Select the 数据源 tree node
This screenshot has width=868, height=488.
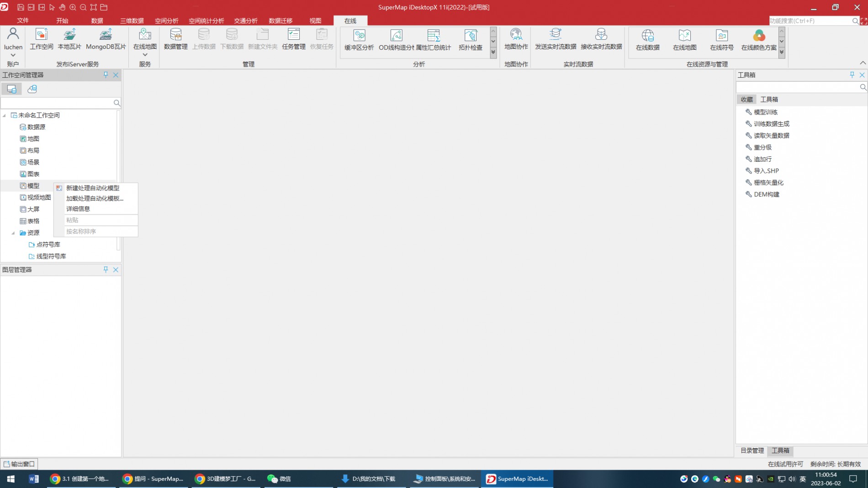pos(36,127)
